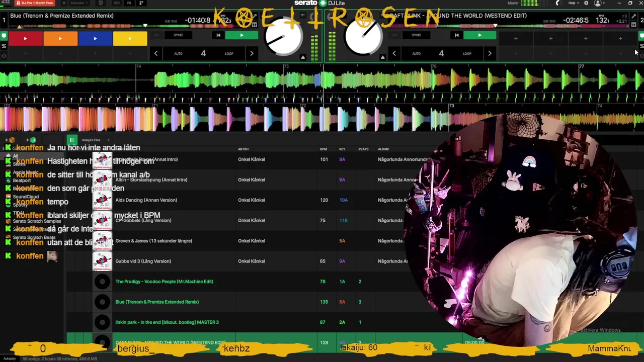This screenshot has width=644, height=362.
Task: Halve loop length on left deck
Action: pyautogui.click(x=156, y=53)
